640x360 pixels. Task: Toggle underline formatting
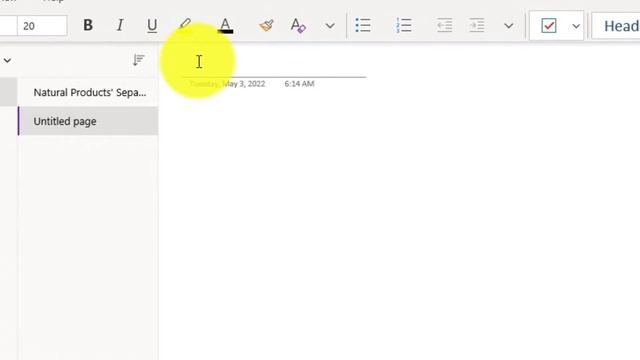152,25
